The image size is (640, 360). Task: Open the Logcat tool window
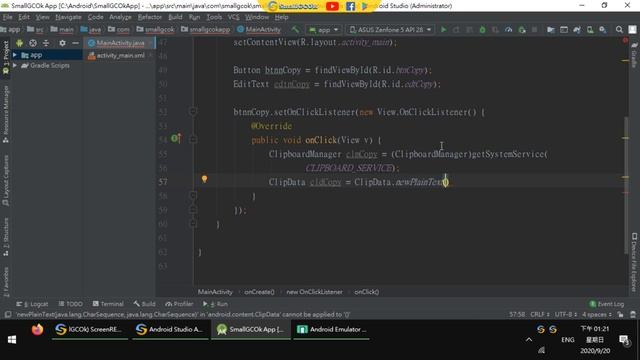point(32,304)
